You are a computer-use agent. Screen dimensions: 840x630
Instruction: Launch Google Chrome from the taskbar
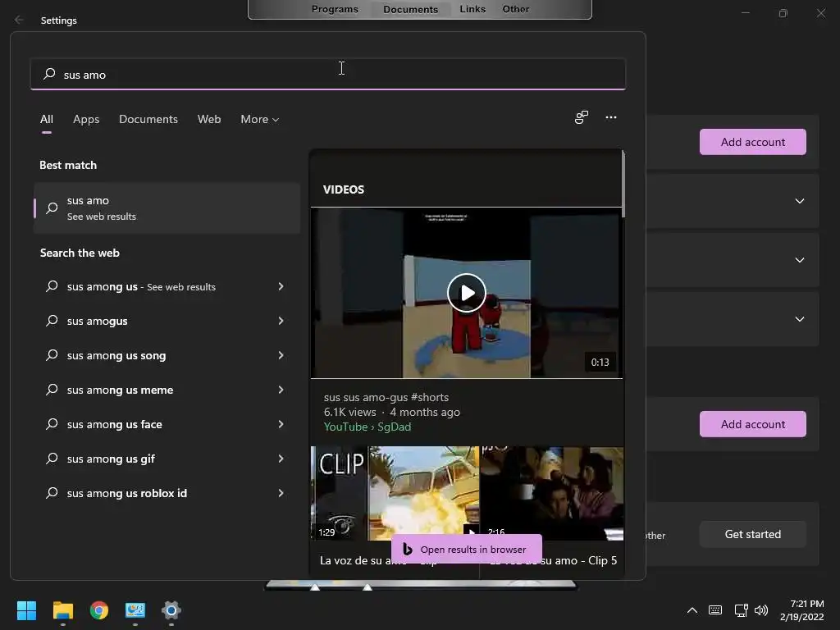(x=99, y=610)
